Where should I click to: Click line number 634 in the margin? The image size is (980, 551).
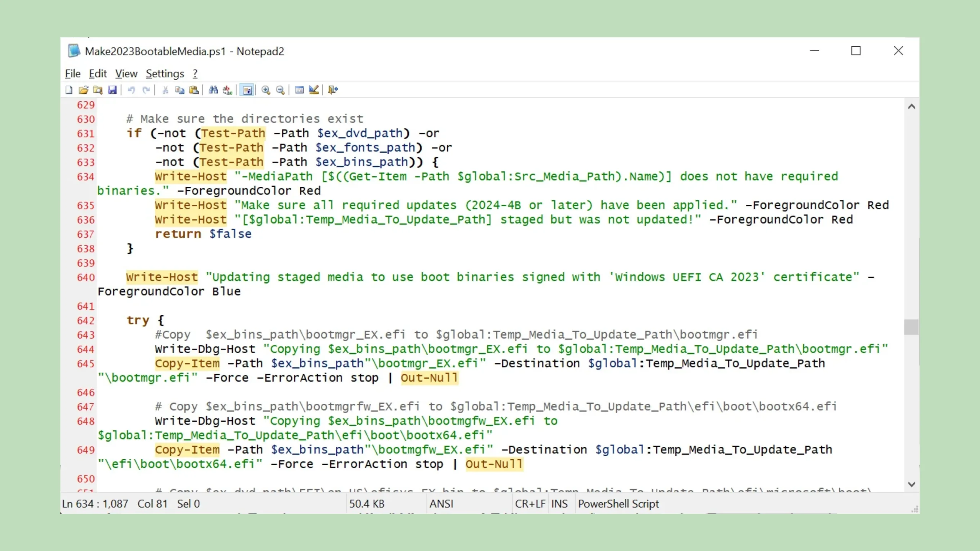pos(86,177)
